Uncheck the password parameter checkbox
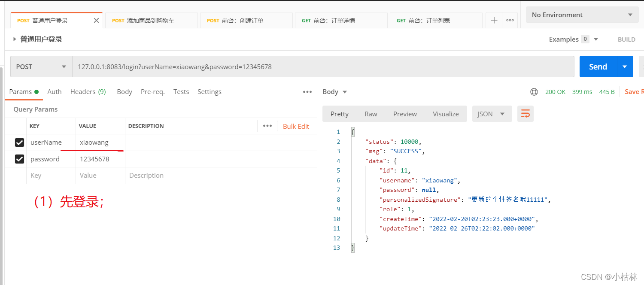Image resolution: width=644 pixels, height=285 pixels. click(19, 159)
